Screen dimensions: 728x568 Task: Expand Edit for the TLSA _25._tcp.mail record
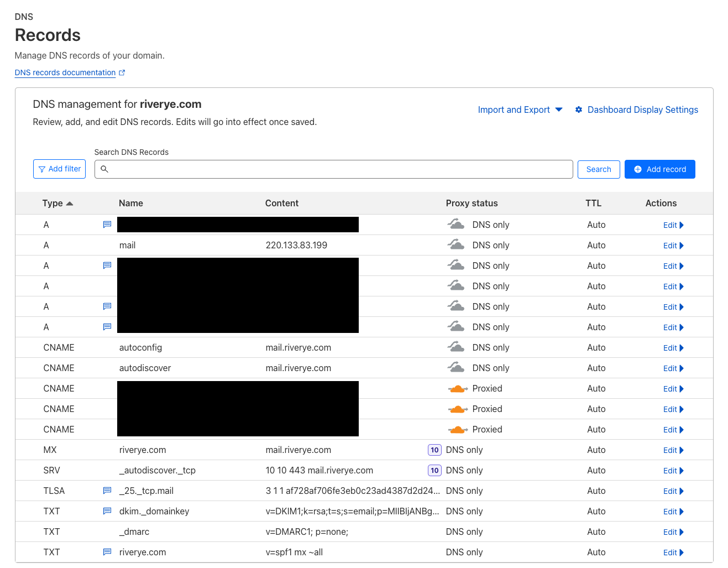pyautogui.click(x=673, y=491)
